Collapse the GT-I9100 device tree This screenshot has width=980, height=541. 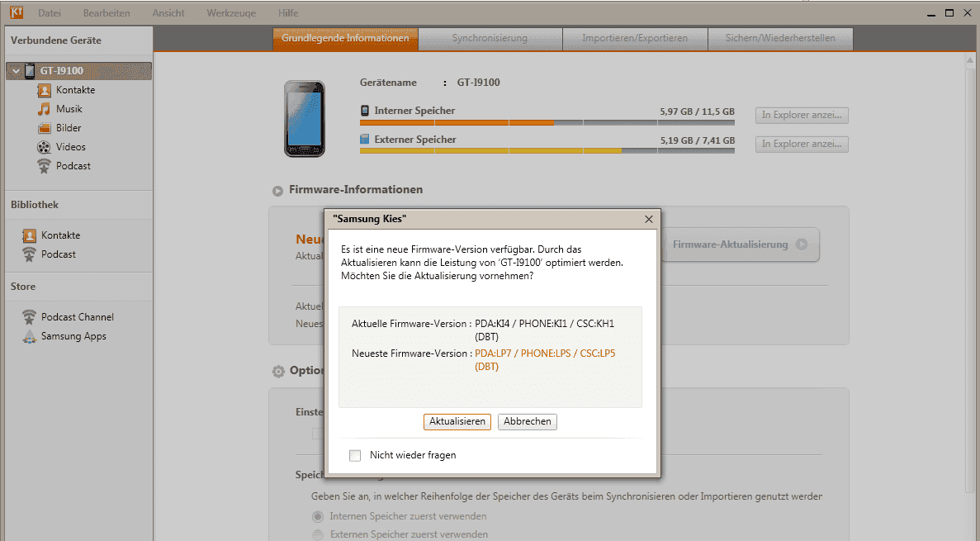pyautogui.click(x=16, y=71)
